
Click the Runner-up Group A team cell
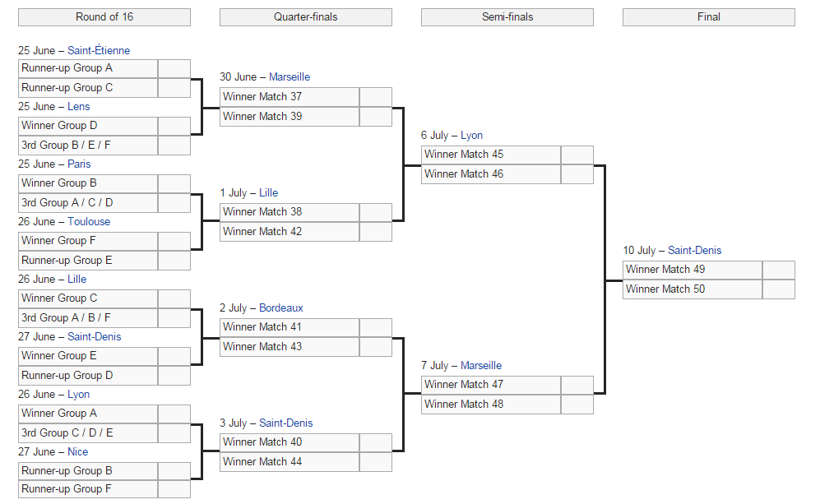(x=88, y=68)
